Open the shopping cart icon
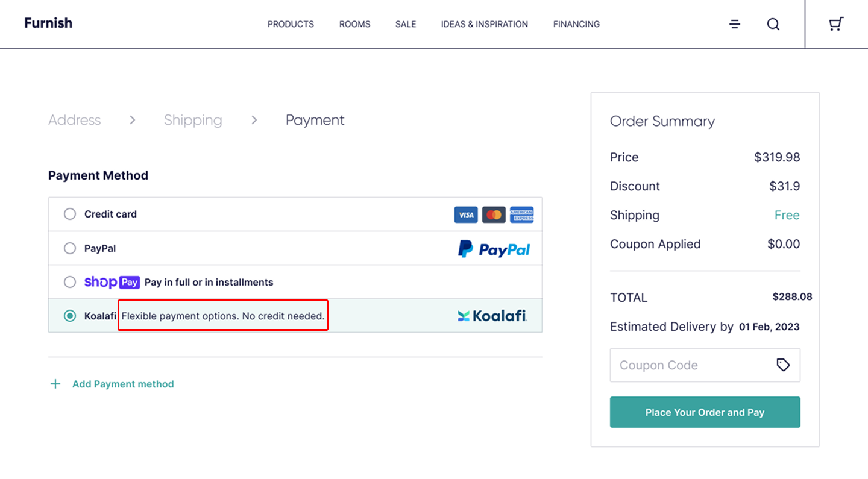Viewport: 868px width, 479px height. point(836,24)
